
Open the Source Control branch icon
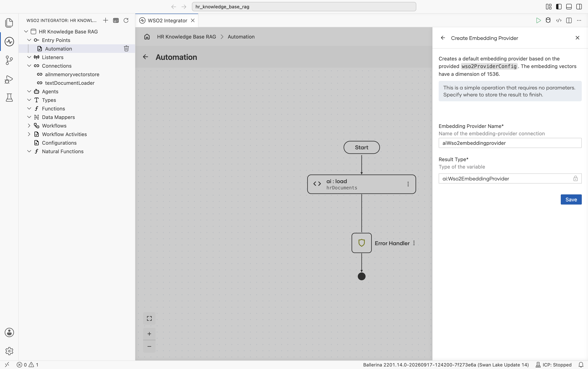coord(9,60)
